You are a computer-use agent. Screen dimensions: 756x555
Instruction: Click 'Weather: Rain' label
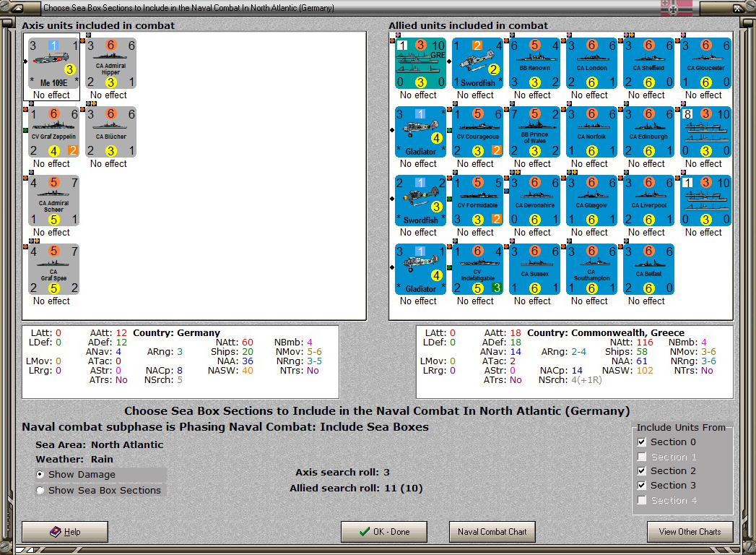pos(74,460)
